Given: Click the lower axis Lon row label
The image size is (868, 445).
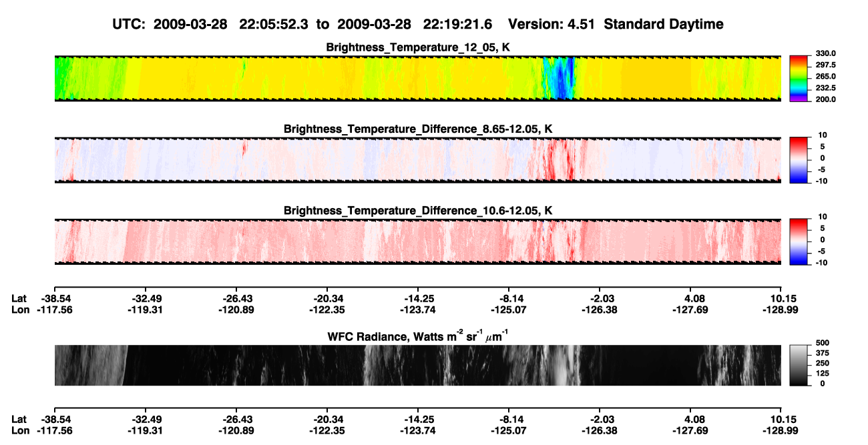Looking at the screenshot, I should pos(20,430).
